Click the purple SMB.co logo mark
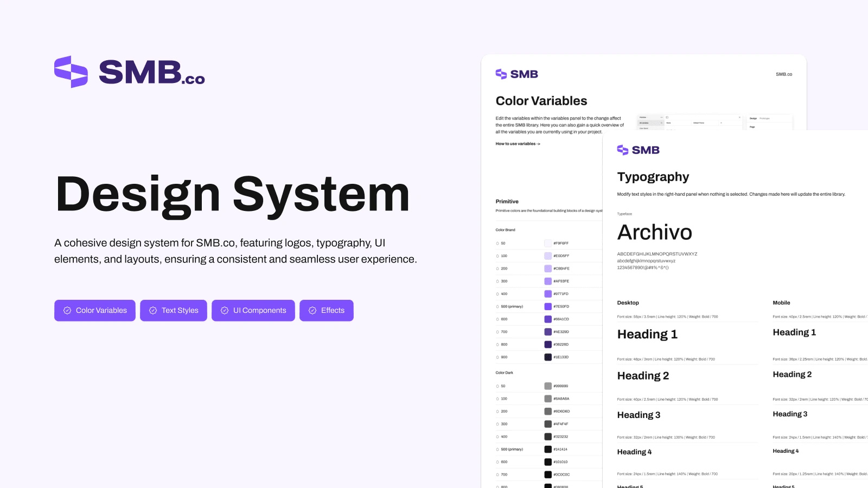This screenshot has width=868, height=488. pos(69,72)
